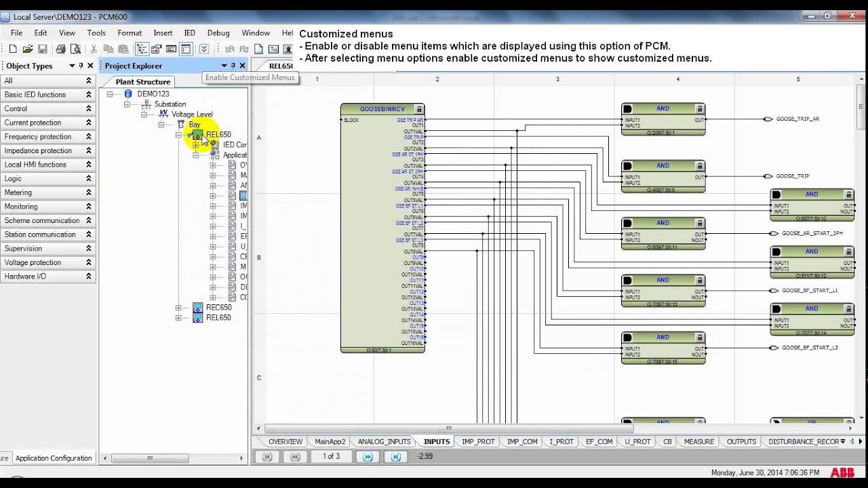868x488 pixels.
Task: Expand the Logic category chevron
Action: pos(88,178)
